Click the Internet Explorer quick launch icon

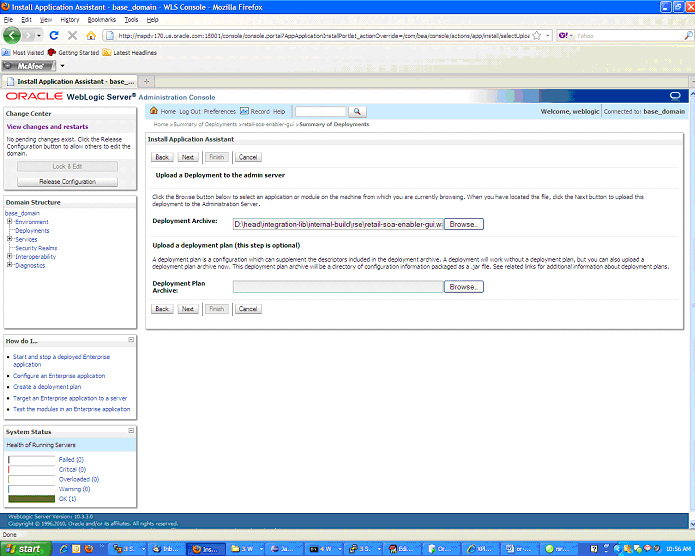tap(63, 549)
